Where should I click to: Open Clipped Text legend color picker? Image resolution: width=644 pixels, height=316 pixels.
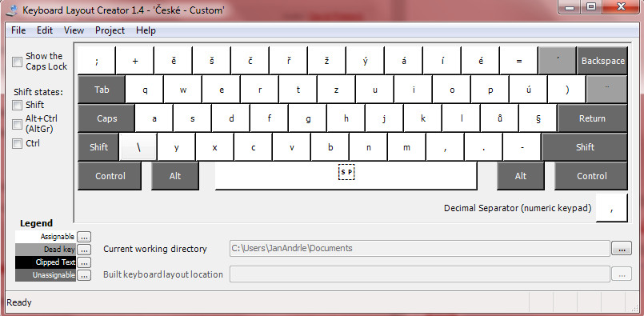click(84, 262)
